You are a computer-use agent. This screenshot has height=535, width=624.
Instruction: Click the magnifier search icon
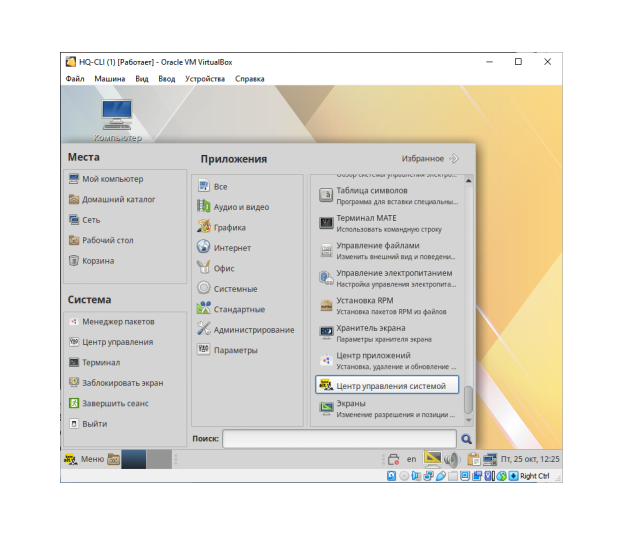(466, 439)
